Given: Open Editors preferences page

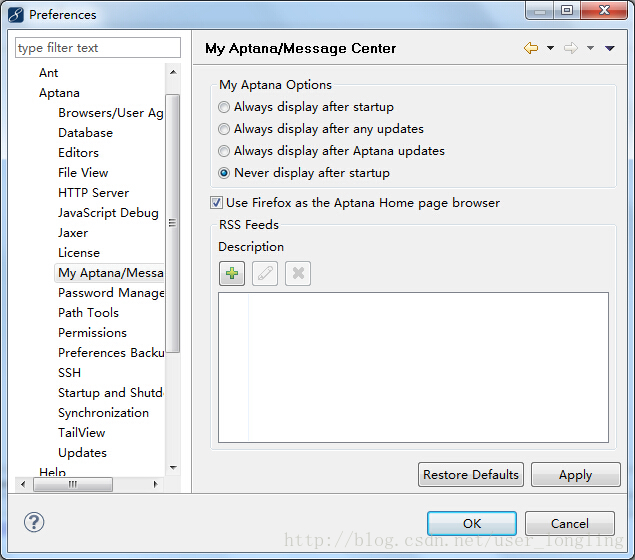Looking at the screenshot, I should [x=79, y=153].
